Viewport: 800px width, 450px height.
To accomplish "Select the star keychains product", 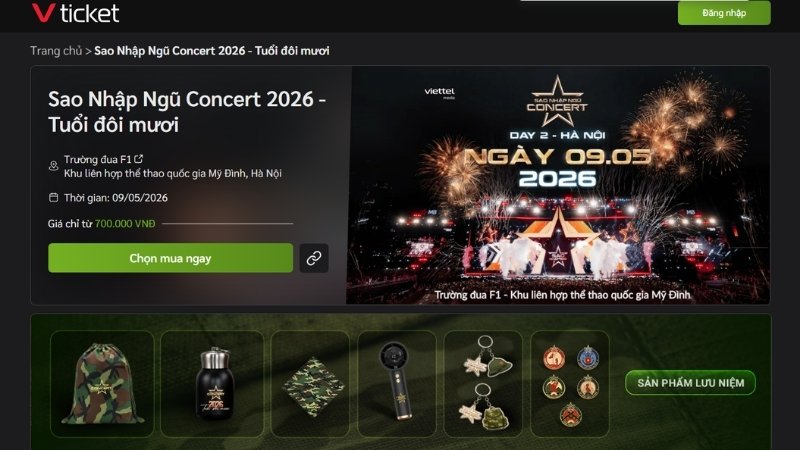I will click(x=483, y=384).
